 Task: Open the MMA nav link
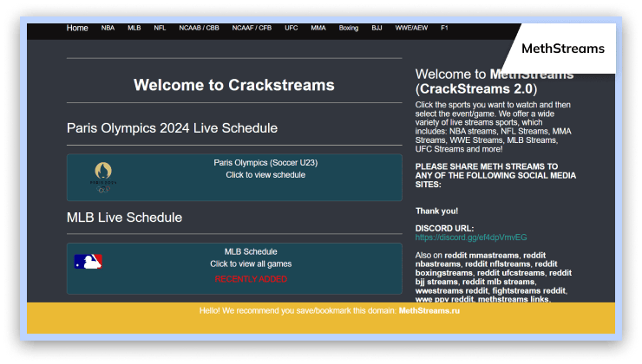click(318, 28)
